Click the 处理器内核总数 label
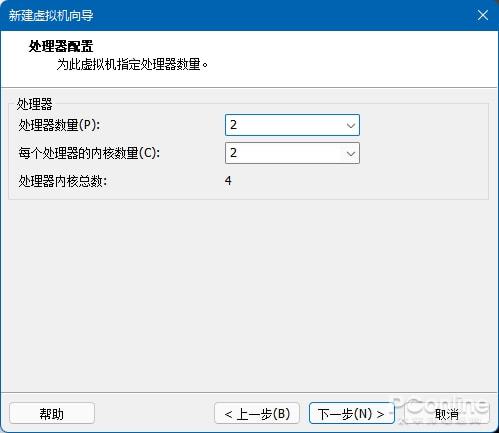The image size is (499, 433). (63, 181)
